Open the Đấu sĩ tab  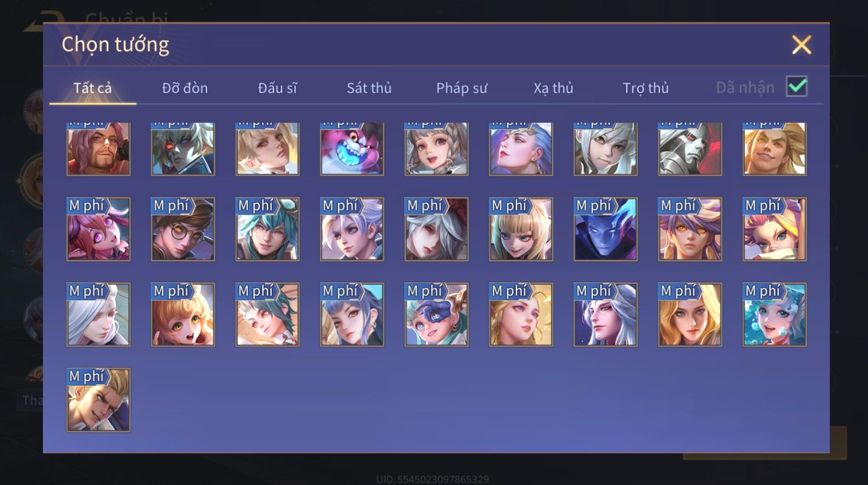click(277, 88)
